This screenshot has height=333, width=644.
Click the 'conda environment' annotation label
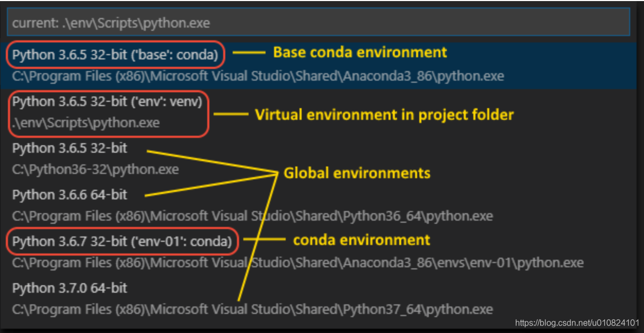coord(361,240)
